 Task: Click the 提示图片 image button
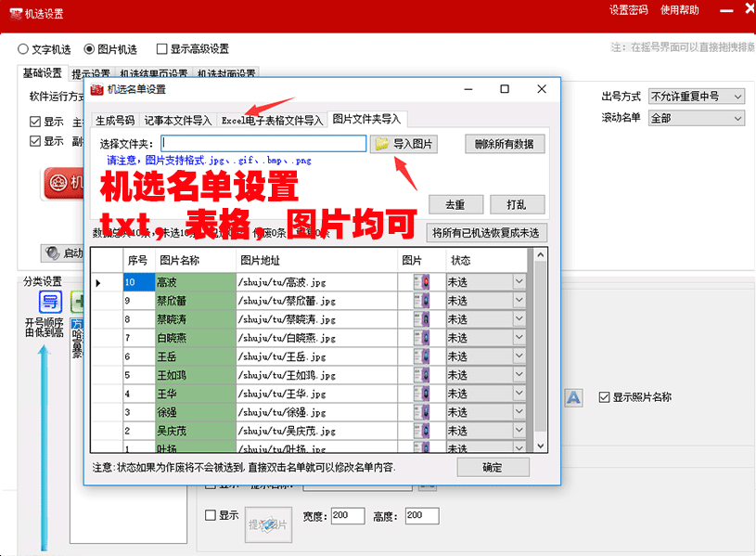(x=269, y=524)
